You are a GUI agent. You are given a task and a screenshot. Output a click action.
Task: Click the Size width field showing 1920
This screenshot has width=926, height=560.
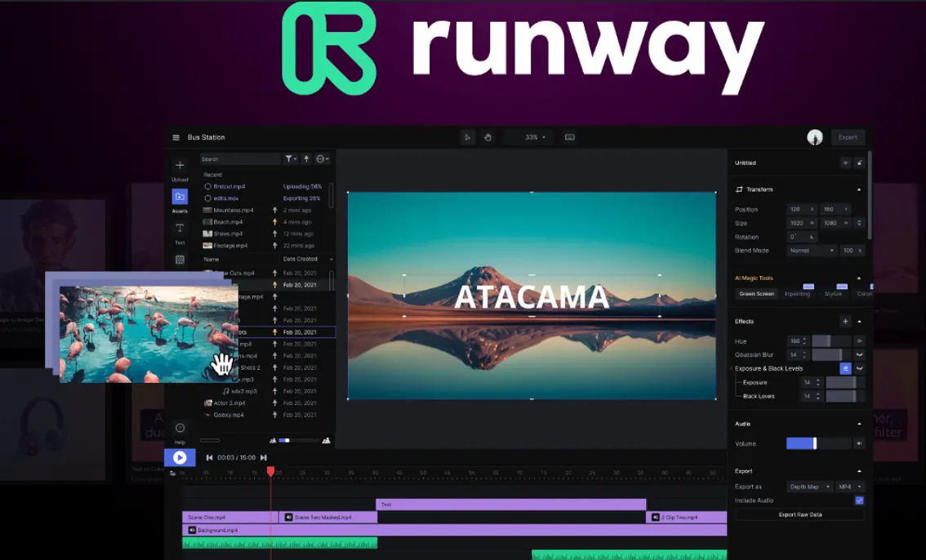coord(802,223)
